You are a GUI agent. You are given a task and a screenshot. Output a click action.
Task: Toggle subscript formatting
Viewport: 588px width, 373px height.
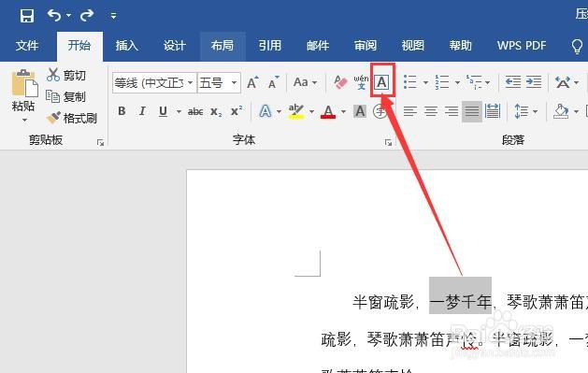(216, 111)
